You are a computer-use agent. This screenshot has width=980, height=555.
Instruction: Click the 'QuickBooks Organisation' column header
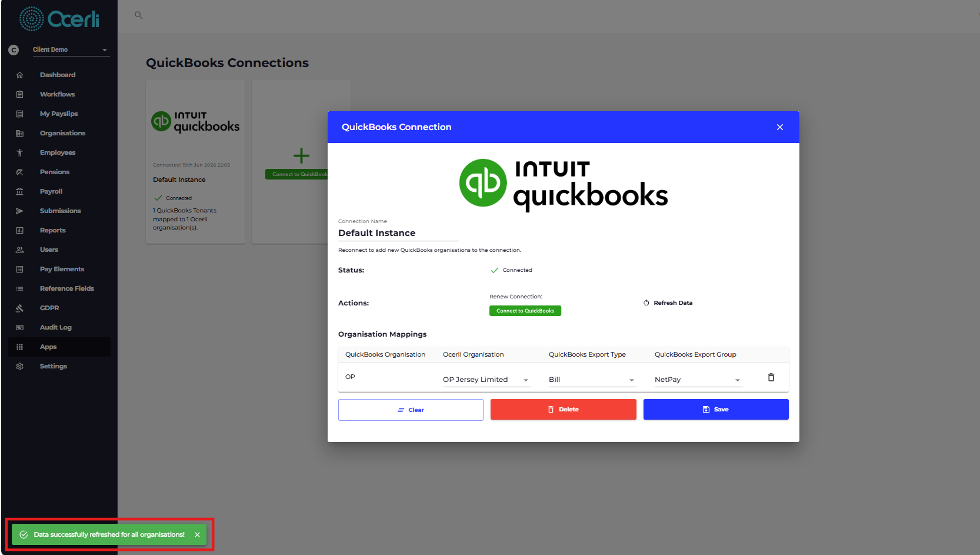(385, 354)
